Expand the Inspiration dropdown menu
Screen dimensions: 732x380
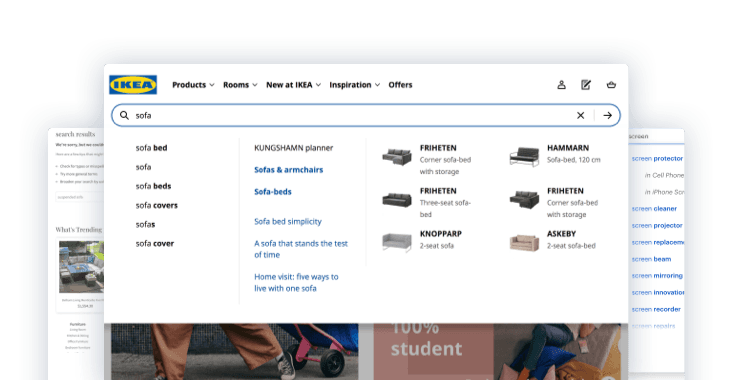pyautogui.click(x=355, y=85)
